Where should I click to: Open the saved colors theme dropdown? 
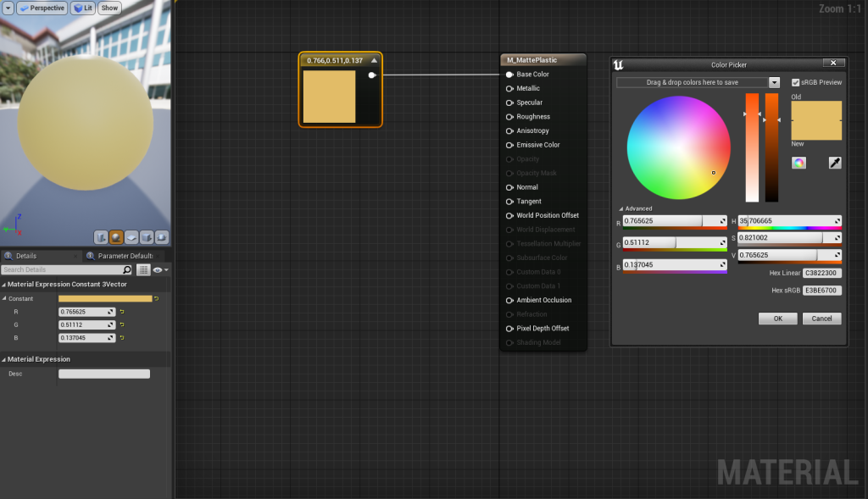pos(774,82)
